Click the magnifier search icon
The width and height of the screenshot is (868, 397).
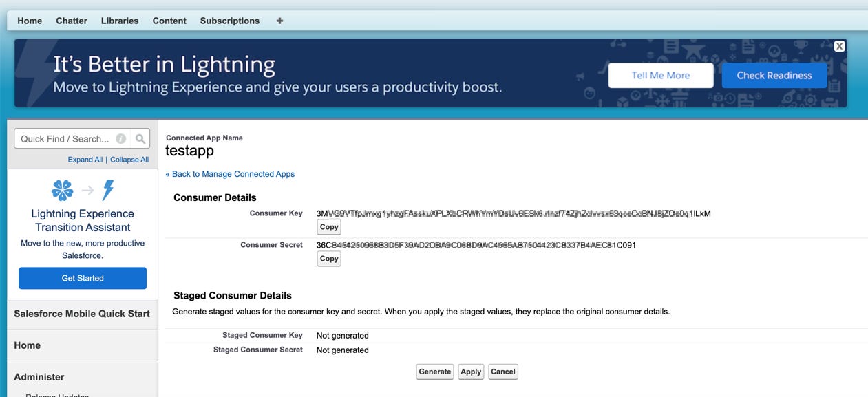(140, 139)
